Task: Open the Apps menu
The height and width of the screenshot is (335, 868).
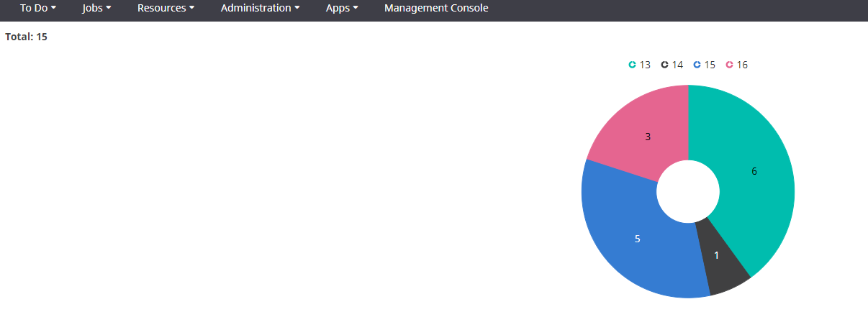Action: (x=342, y=9)
